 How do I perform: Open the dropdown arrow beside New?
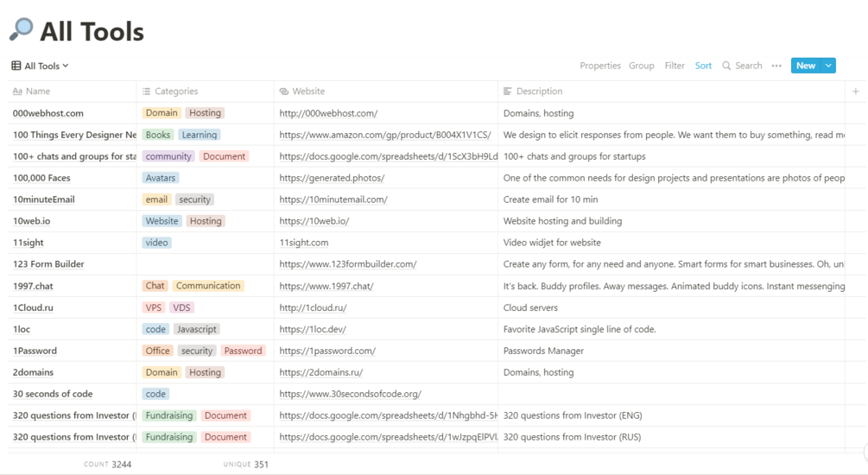tap(828, 66)
